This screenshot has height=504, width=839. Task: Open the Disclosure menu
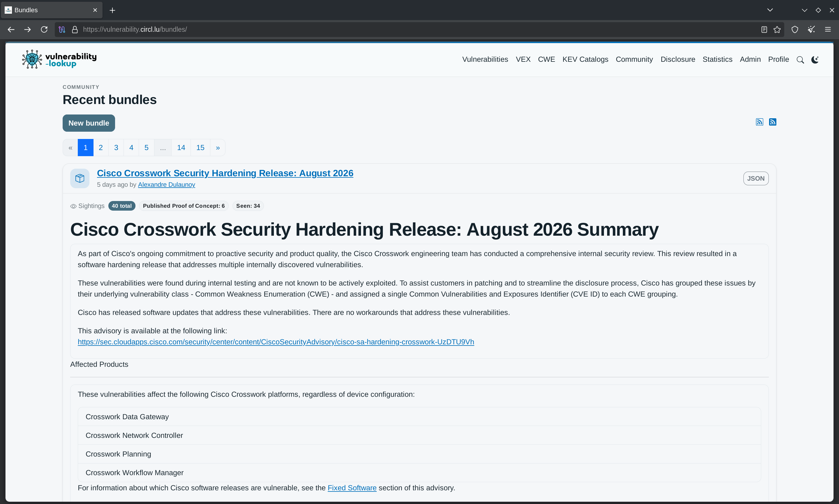678,59
